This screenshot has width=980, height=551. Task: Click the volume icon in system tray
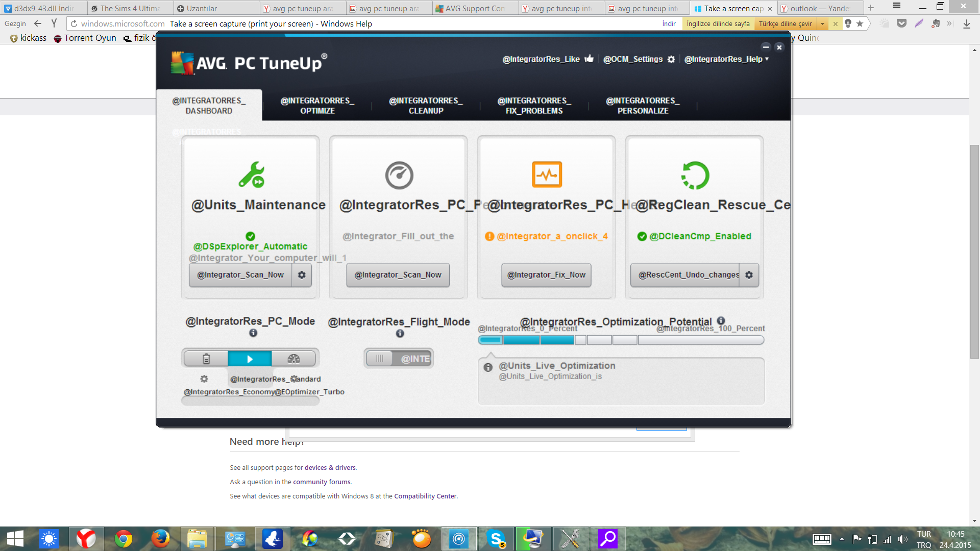tap(903, 539)
